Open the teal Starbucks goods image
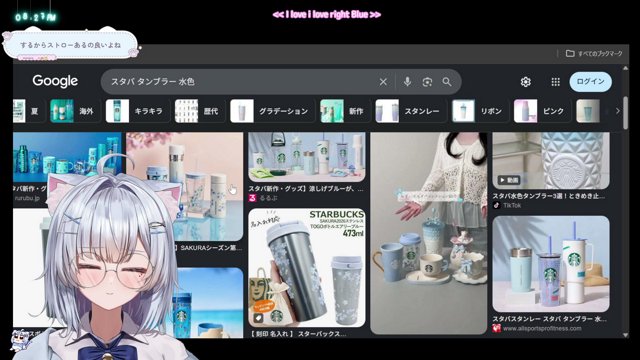640x360 pixels. 67,157
